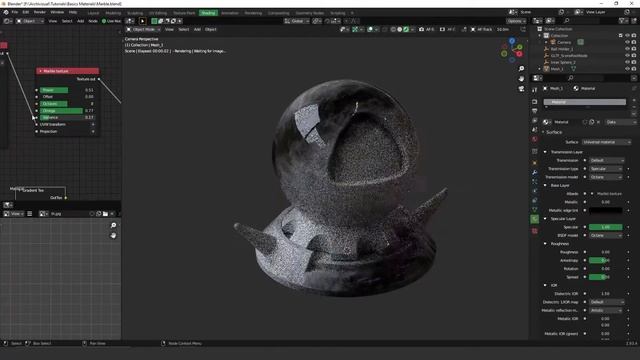
Task: Open the Object Mode dropdown in the viewport header
Action: 143,29
